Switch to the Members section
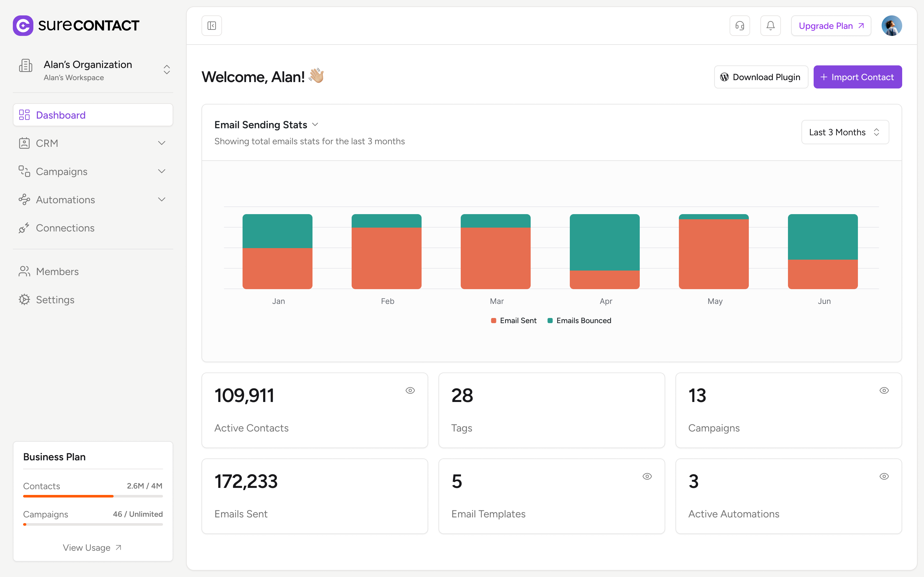Screen dimensions: 924x577 tap(57, 271)
